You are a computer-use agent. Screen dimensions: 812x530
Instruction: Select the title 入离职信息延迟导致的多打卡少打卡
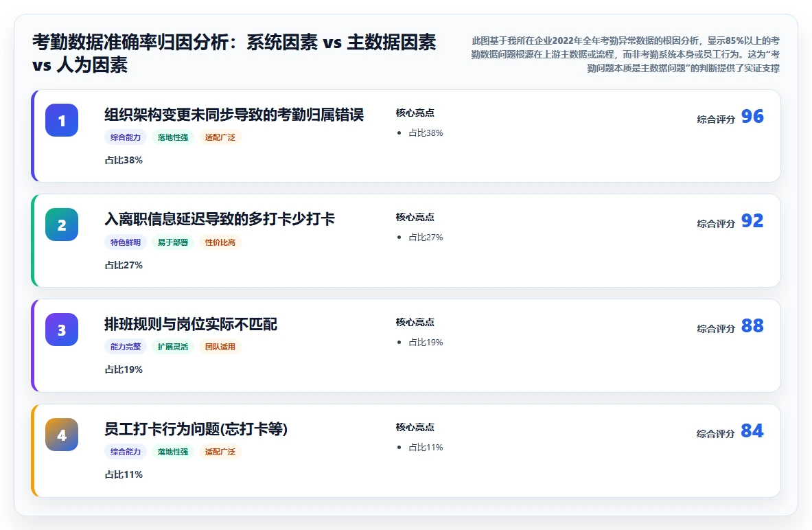220,219
